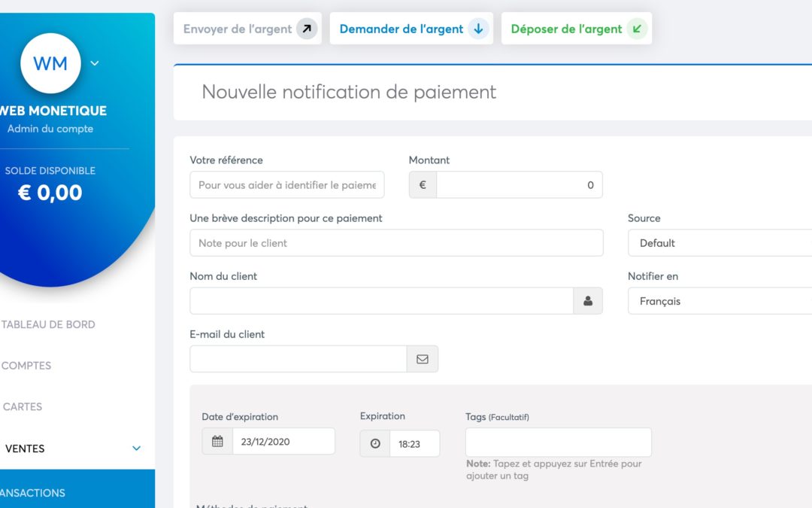Click the expiration time 18:23 field
This screenshot has width=812, height=508.
(415, 444)
